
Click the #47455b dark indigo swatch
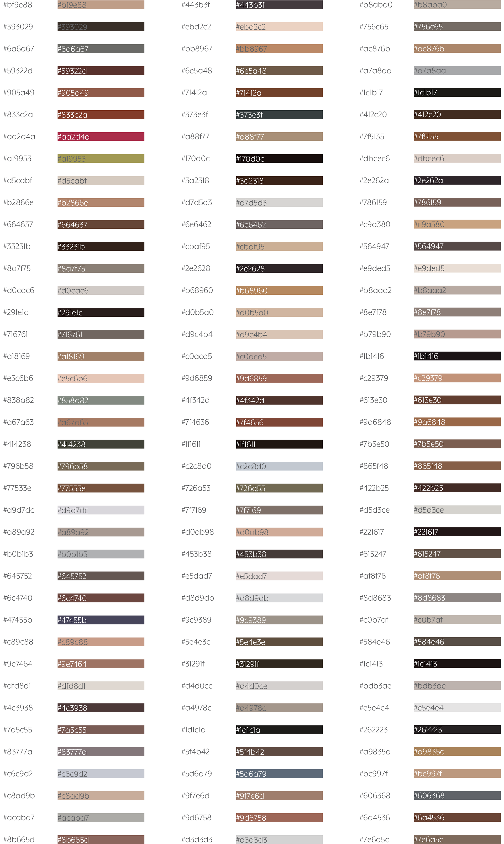click(x=101, y=620)
